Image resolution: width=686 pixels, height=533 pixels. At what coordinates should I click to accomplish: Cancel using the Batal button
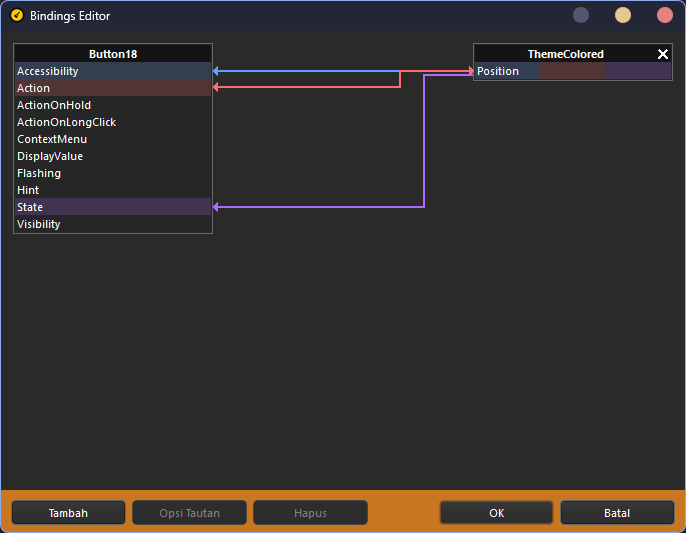tap(617, 513)
